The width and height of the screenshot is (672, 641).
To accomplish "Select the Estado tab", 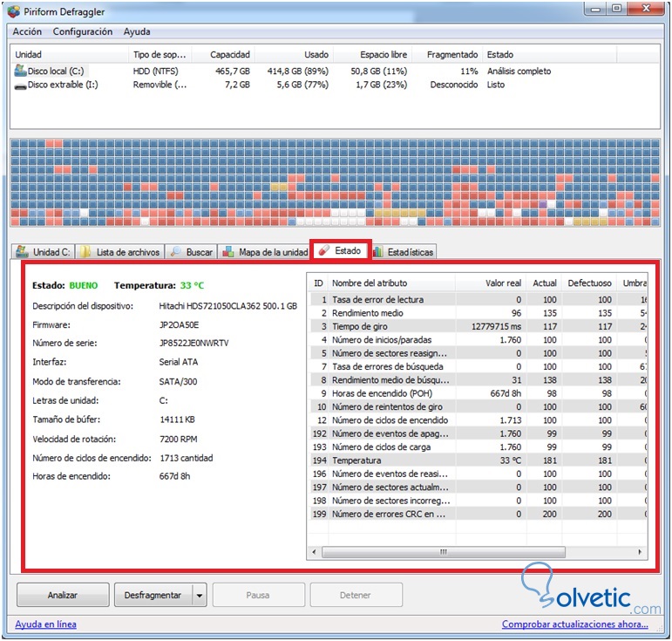I will (341, 250).
